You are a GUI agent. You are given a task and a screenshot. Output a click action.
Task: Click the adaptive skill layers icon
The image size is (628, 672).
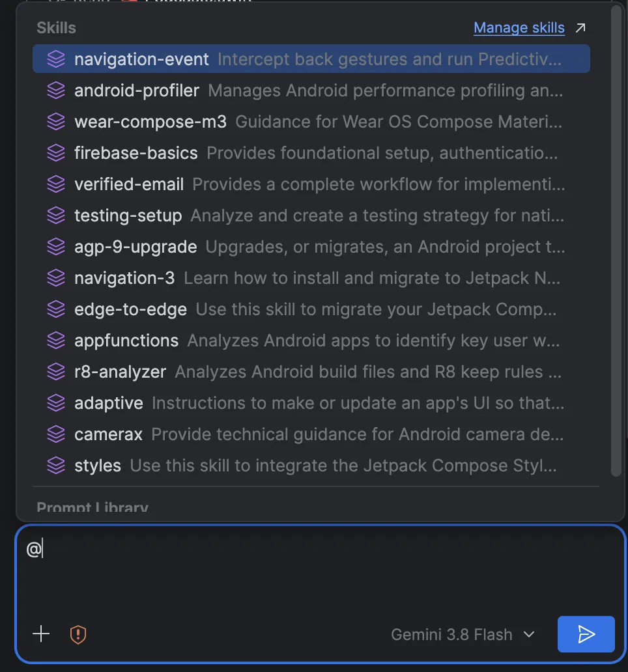[56, 403]
